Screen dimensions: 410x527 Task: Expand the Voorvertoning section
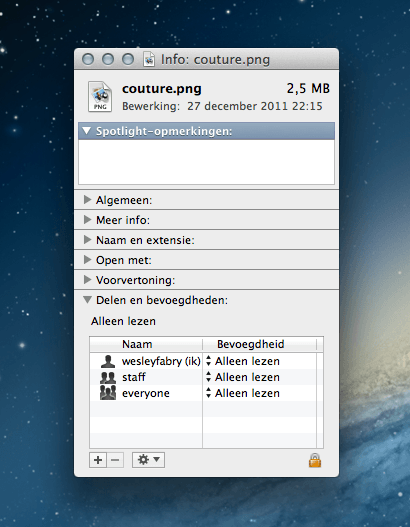point(87,280)
